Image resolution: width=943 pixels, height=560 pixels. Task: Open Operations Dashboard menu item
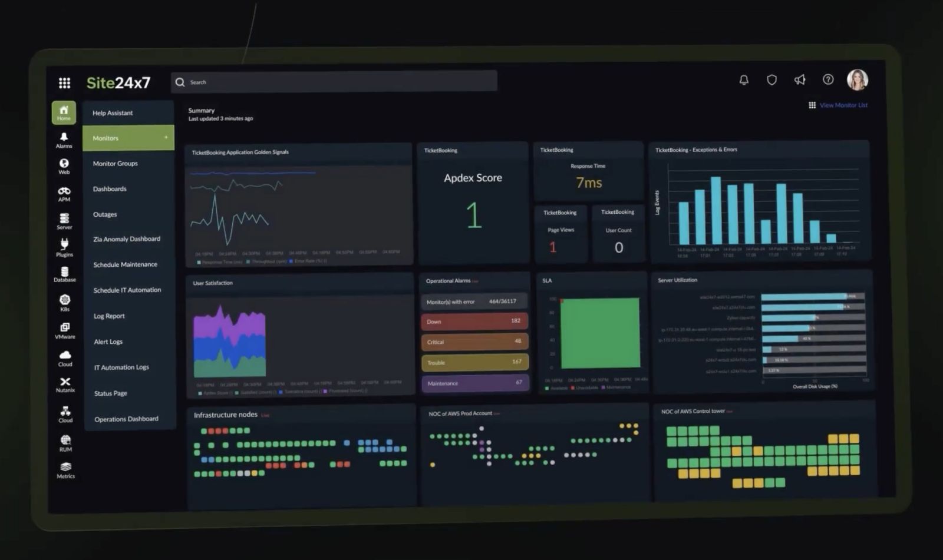tap(126, 419)
